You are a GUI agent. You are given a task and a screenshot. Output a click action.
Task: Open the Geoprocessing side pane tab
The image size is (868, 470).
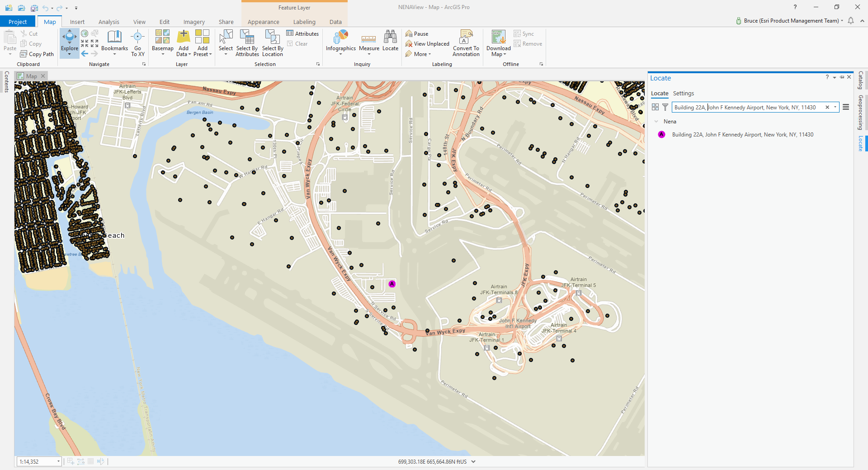(x=861, y=113)
